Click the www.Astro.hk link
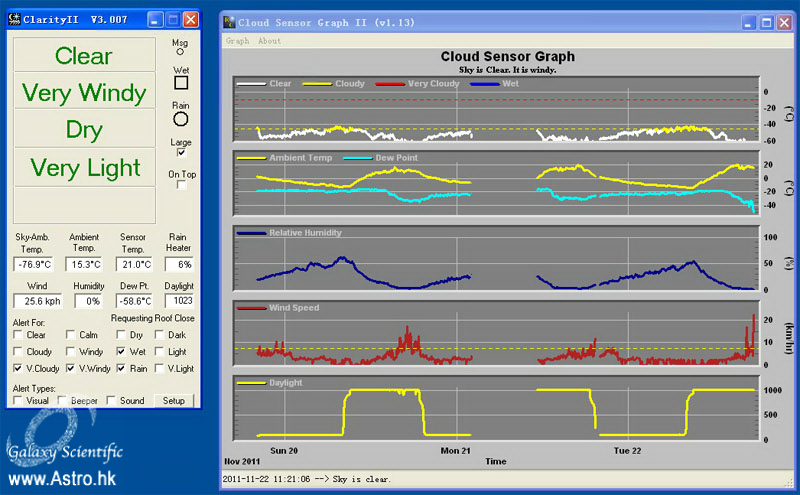 [x=62, y=478]
